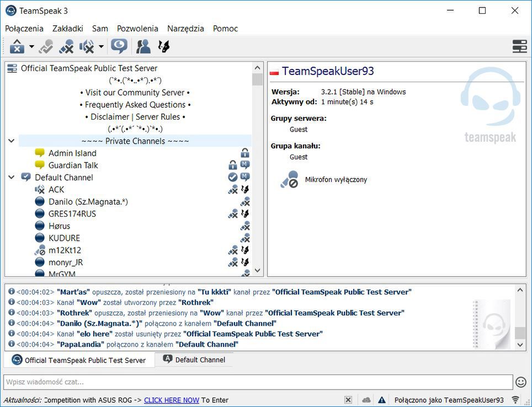Open the Pomoc menu
This screenshot has height=407, width=532.
pyautogui.click(x=225, y=29)
